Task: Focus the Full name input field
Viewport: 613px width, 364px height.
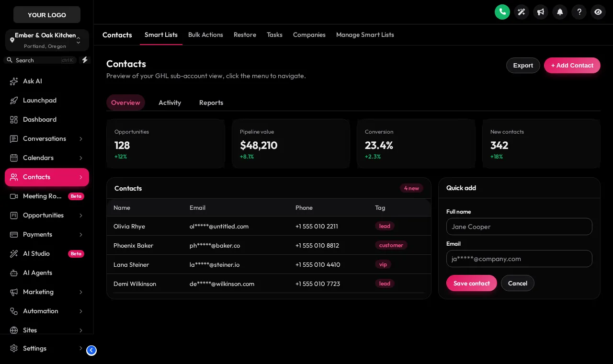Action: 519,227
